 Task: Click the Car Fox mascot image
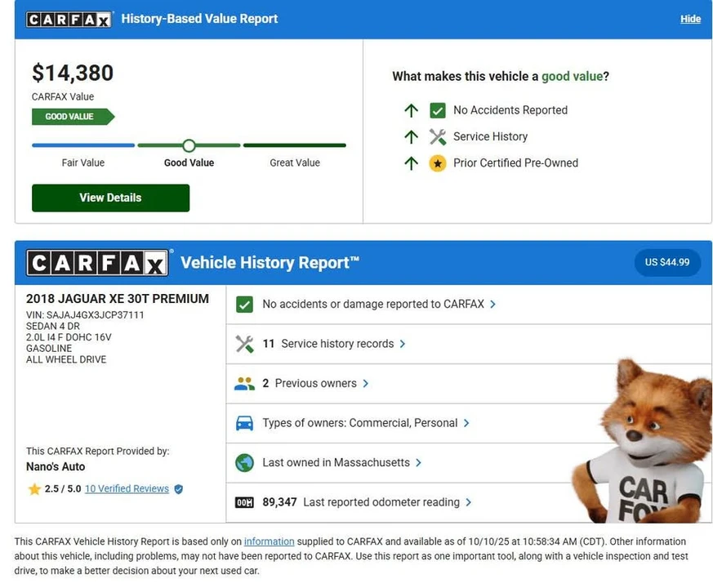pyautogui.click(x=644, y=441)
